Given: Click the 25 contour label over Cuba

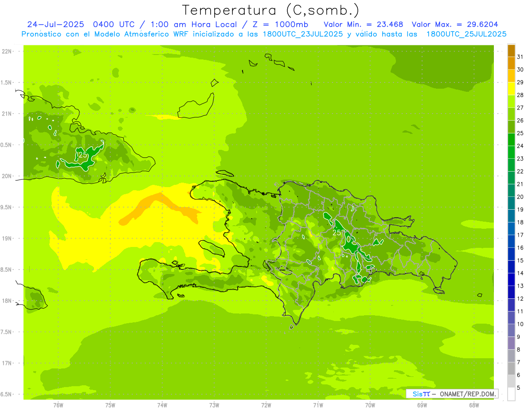Looking at the screenshot, I should point(82,155).
